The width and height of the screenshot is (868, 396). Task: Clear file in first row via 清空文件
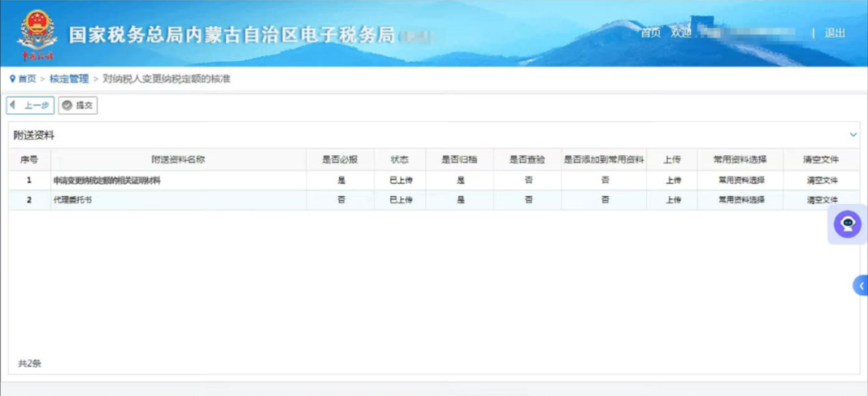(821, 180)
